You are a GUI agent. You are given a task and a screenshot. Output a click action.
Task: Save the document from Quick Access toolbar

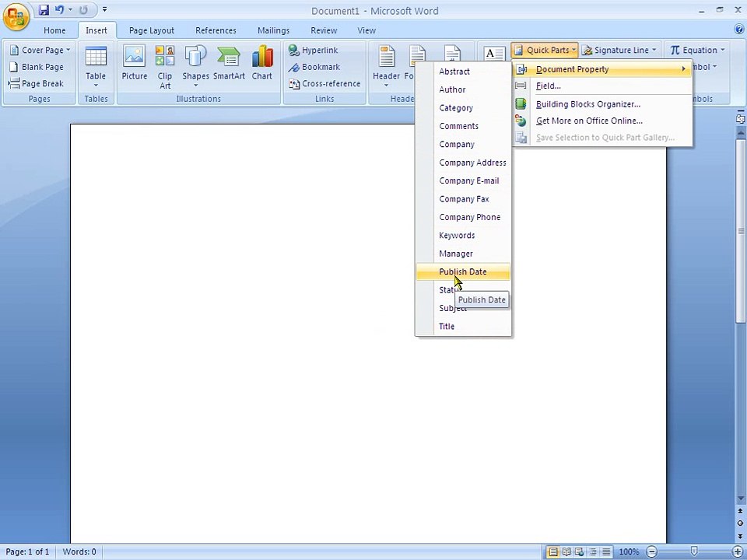[44, 9]
